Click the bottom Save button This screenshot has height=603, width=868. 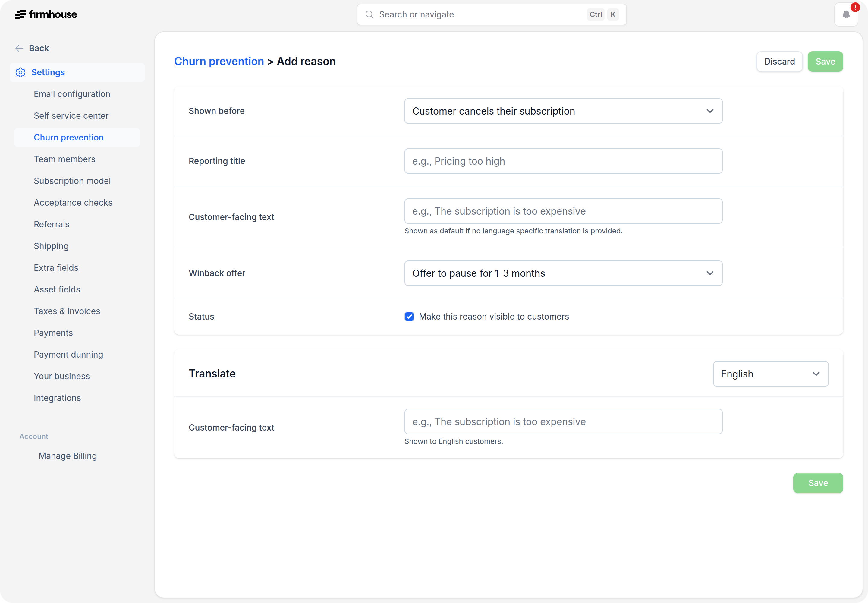pos(818,483)
